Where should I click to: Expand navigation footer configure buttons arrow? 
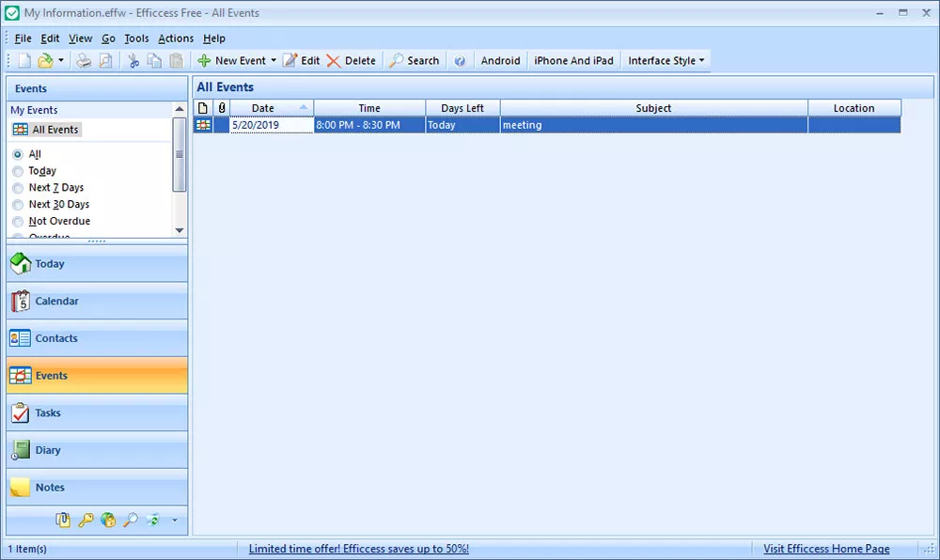tap(175, 520)
